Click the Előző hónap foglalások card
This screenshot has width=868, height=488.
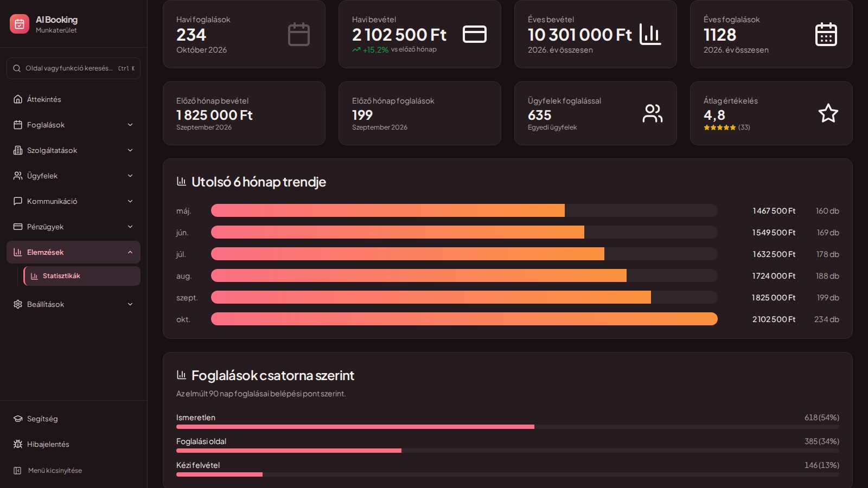click(420, 113)
